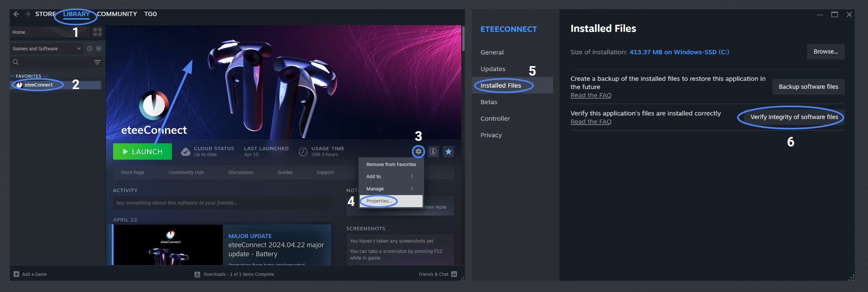Click the Friends & Chat label
The height and width of the screenshot is (292, 868).
pyautogui.click(x=433, y=274)
